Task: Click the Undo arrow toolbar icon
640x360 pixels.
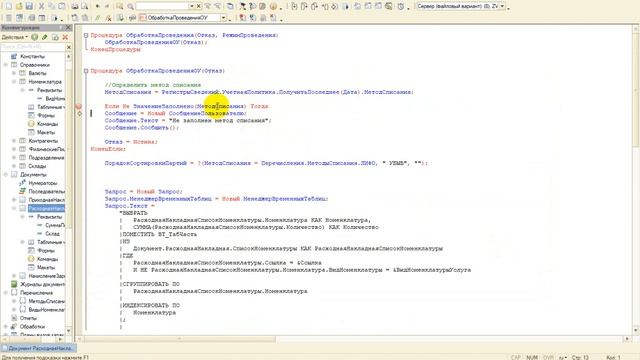Action: coord(98,7)
